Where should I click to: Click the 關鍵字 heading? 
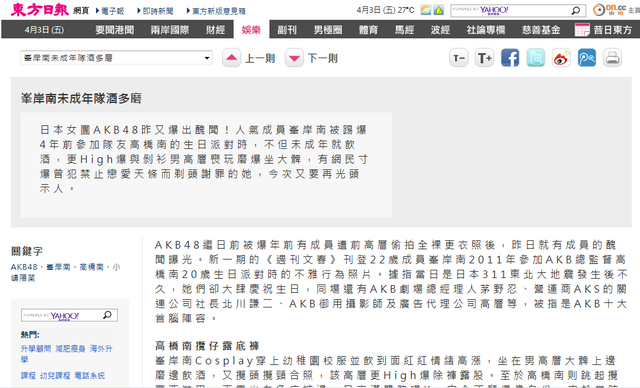(27, 251)
